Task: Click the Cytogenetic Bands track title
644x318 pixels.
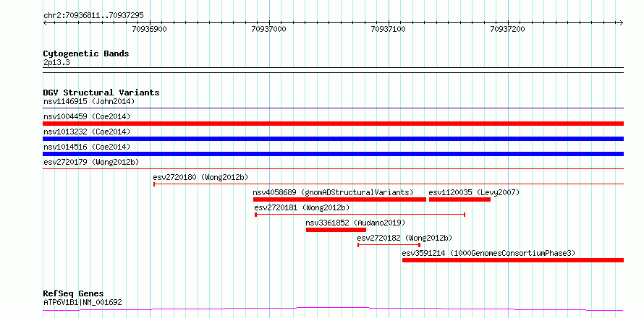Action: point(86,53)
